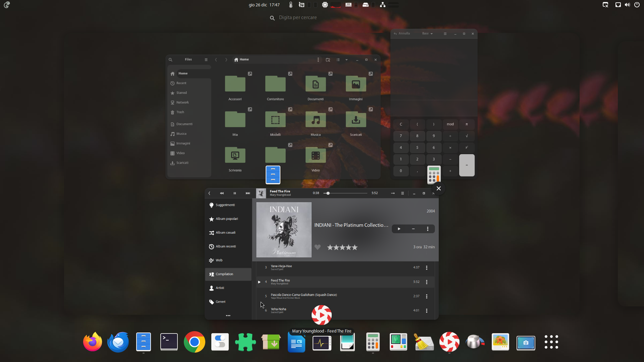Play the INDIANI Platinum Collection album
644x362 pixels.
pos(398,228)
